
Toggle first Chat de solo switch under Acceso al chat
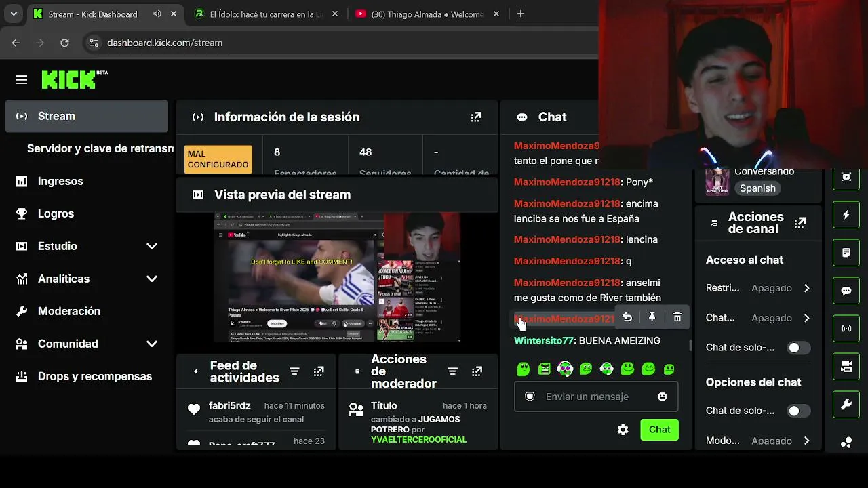click(x=798, y=348)
